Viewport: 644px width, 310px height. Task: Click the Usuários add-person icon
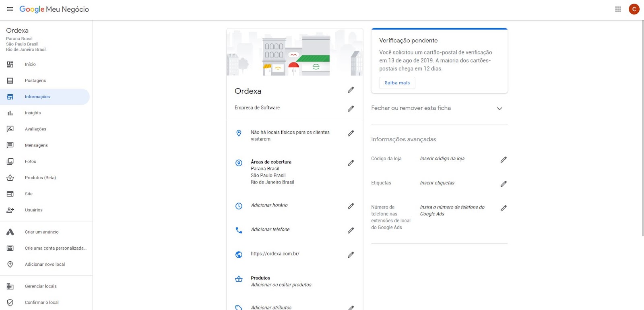click(x=10, y=210)
